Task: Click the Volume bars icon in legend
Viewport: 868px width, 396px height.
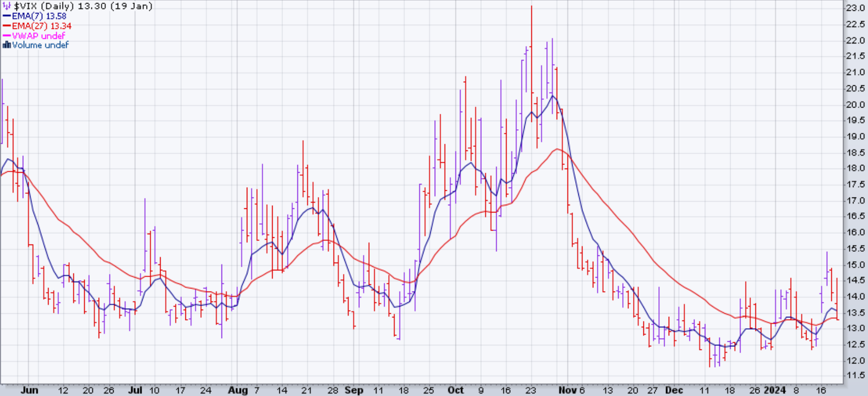Action: [x=7, y=45]
